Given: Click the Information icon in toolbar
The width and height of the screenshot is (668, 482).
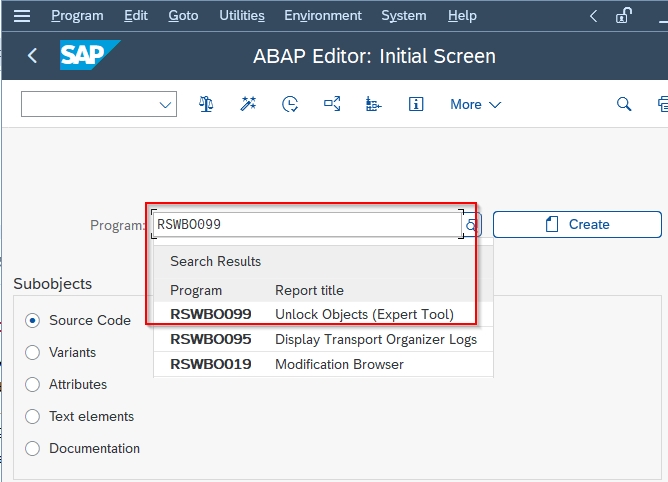Looking at the screenshot, I should (416, 104).
